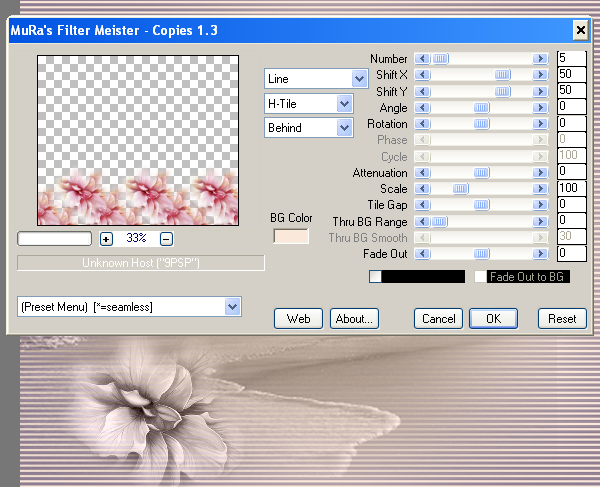Click the left arrow of Shift Y slider
Image resolution: width=600 pixels, height=487 pixels.
coord(422,91)
